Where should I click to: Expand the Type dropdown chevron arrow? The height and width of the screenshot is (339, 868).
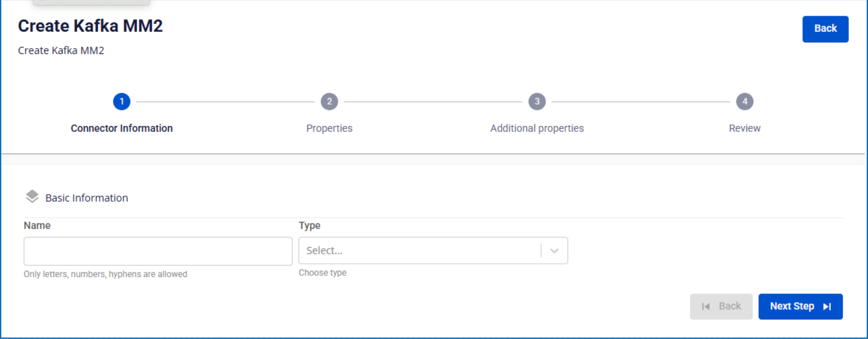pos(554,250)
